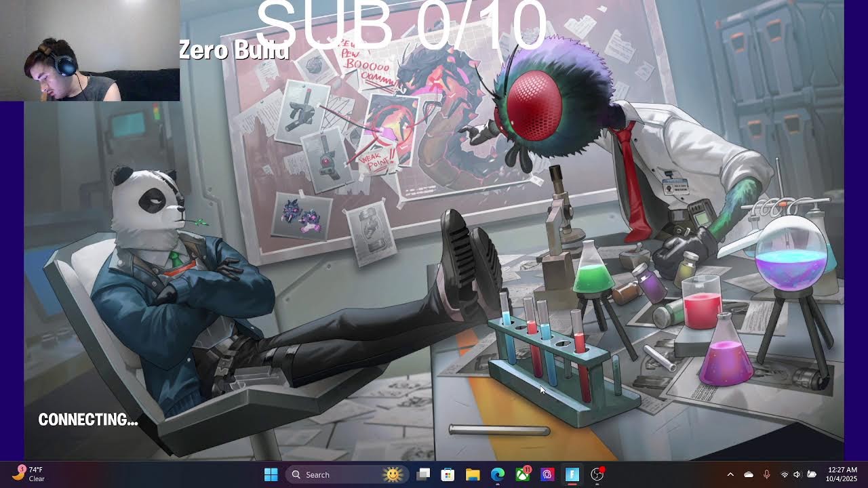Click the microphone-in-use tray icon
Image resolution: width=868 pixels, height=488 pixels.
tap(767, 474)
